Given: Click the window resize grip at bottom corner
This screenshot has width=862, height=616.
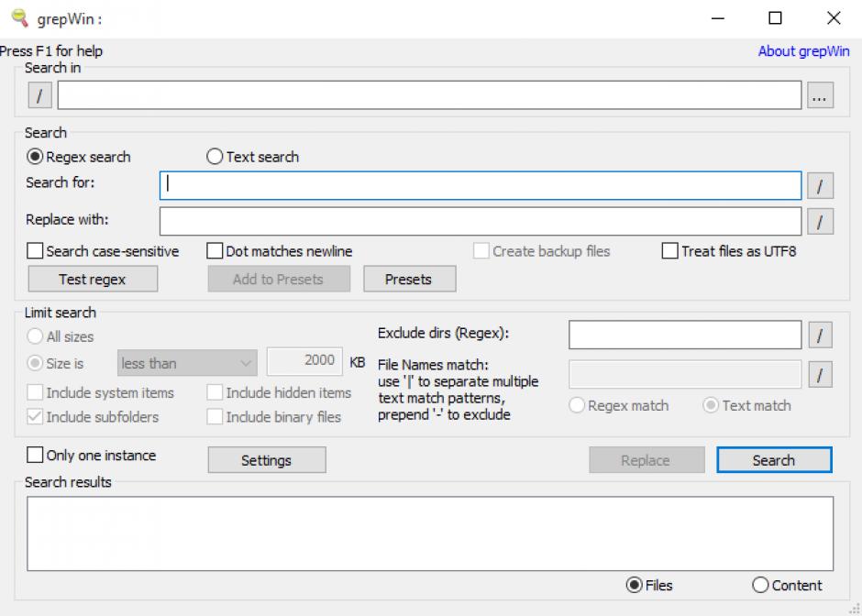Looking at the screenshot, I should click(855, 609).
